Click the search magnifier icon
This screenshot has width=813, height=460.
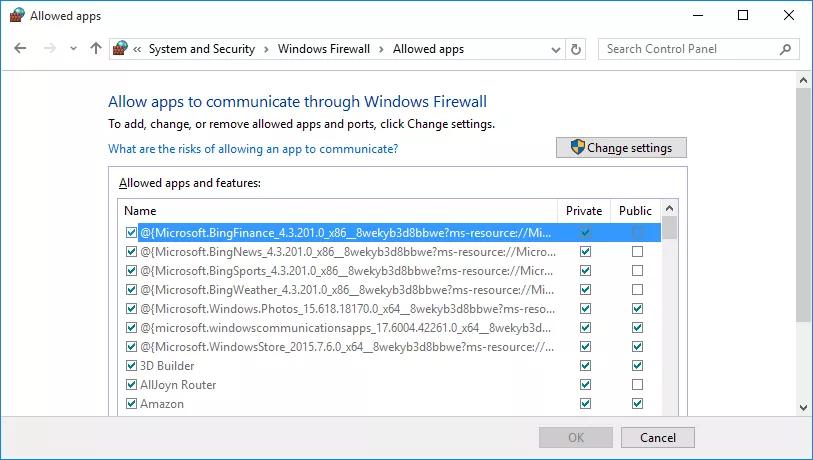click(x=786, y=49)
